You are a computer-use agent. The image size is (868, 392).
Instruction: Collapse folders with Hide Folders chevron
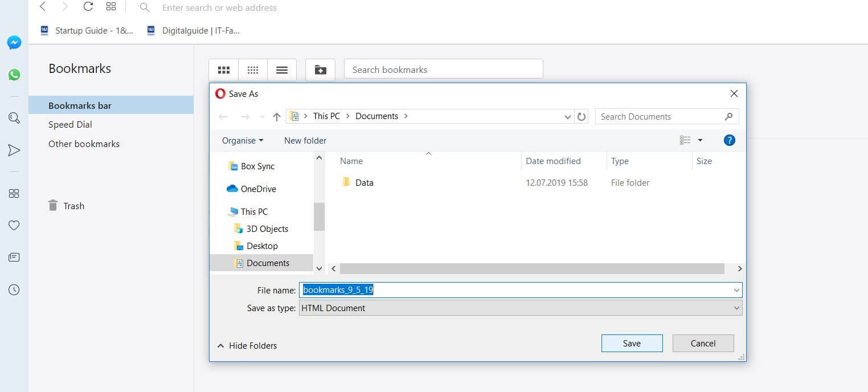[221, 346]
